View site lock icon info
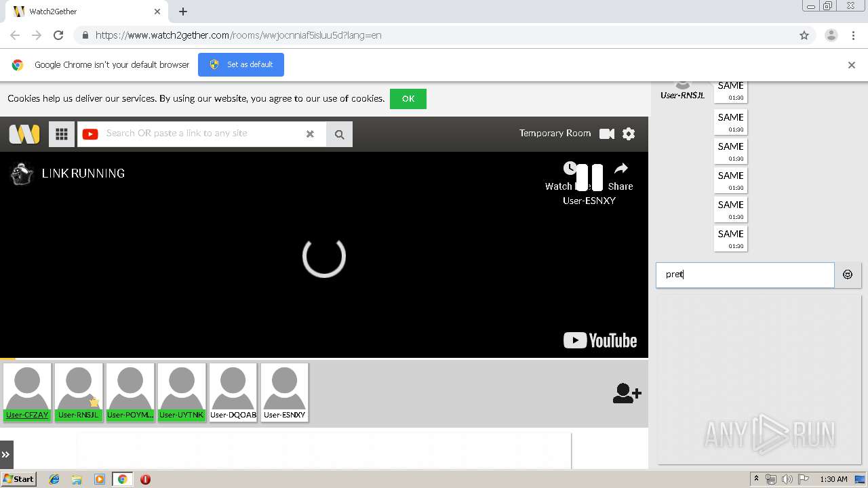868x488 pixels. tap(85, 35)
